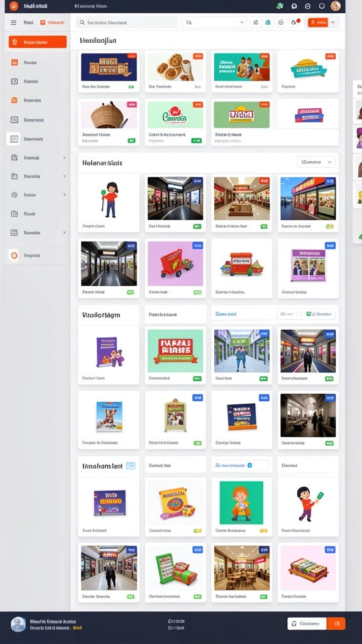Expand the orange toolbar button's dropdown arrow
The height and width of the screenshot is (644, 362).
tap(333, 23)
